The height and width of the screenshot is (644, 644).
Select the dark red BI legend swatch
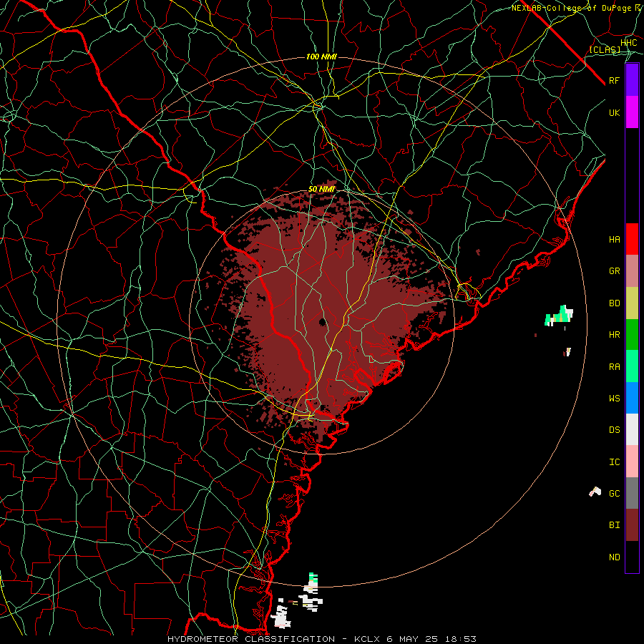pos(632,525)
